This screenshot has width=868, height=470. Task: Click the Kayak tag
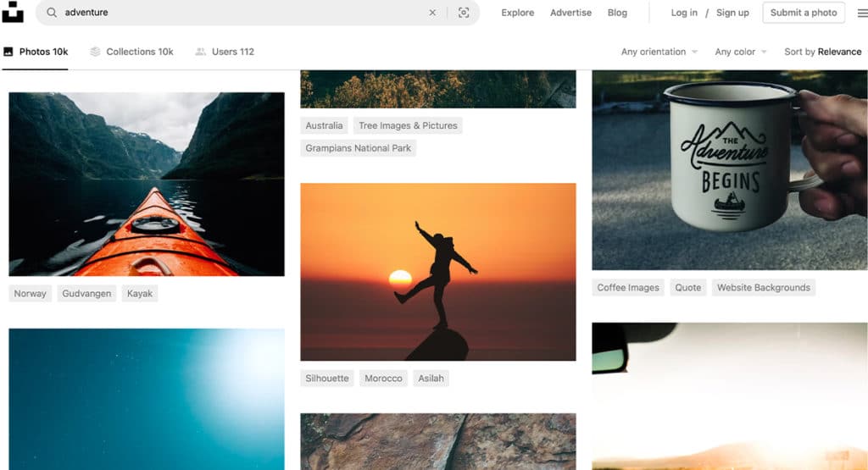[x=140, y=293]
